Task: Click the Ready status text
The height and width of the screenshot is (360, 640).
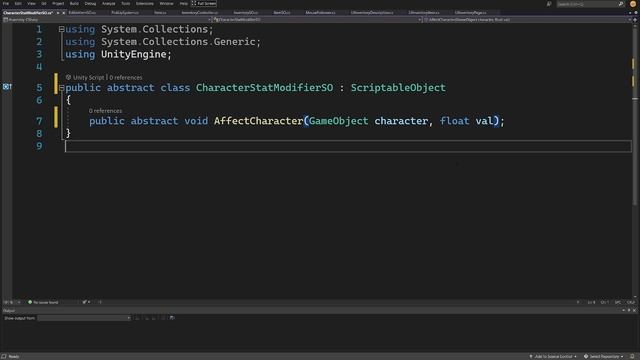Action: coord(14,357)
